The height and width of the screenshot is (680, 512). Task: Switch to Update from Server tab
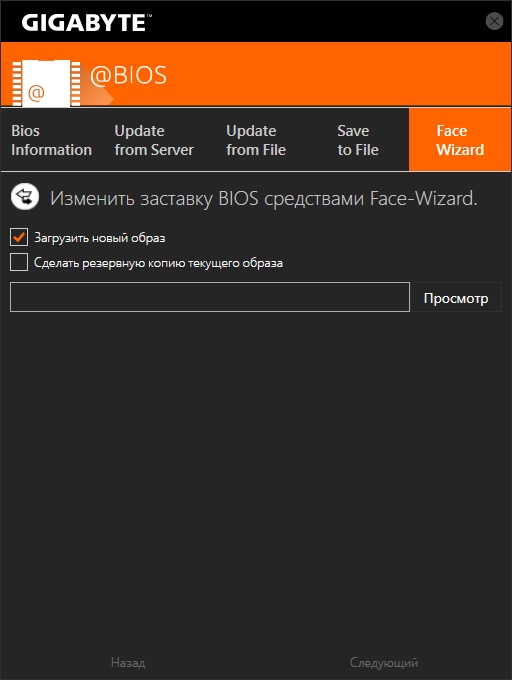click(x=154, y=140)
